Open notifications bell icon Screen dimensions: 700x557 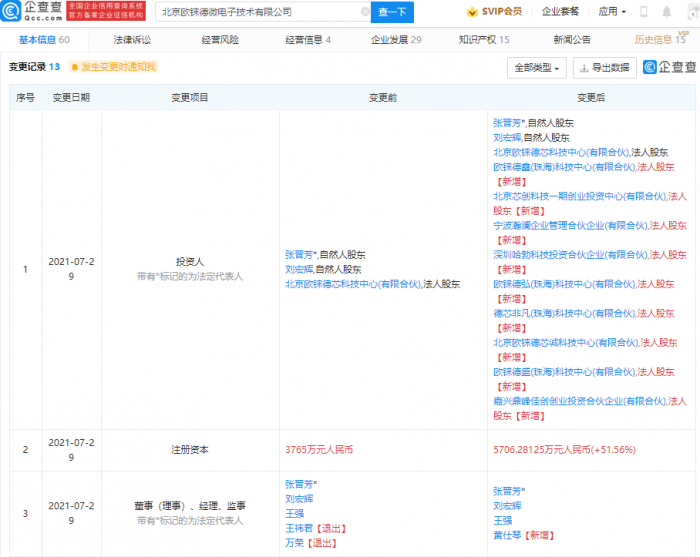click(668, 12)
